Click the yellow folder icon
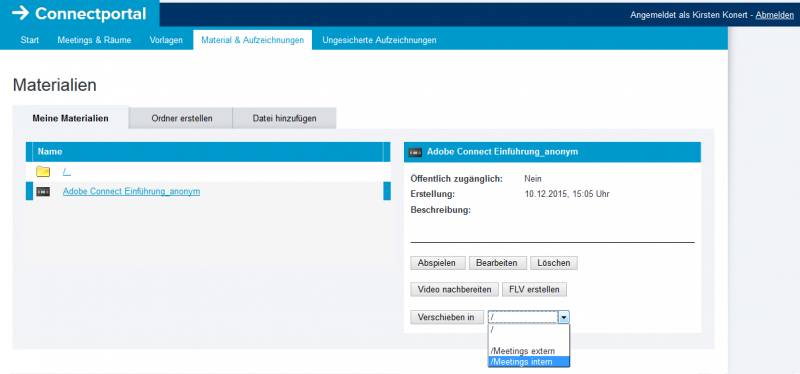 coord(43,171)
